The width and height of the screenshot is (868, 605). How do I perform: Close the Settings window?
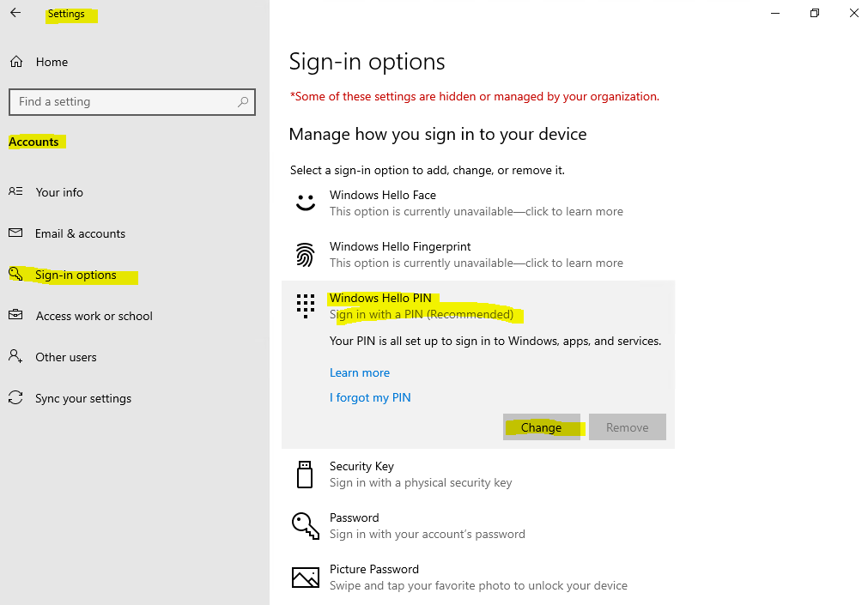coord(853,13)
